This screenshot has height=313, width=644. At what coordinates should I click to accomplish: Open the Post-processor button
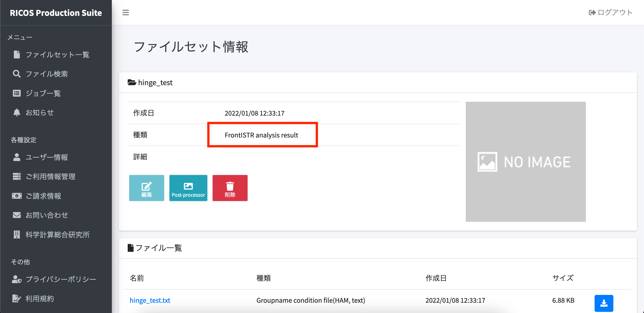(x=188, y=188)
